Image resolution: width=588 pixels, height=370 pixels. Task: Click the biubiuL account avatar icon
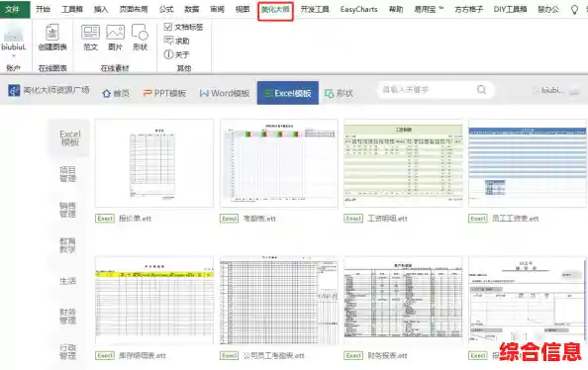[13, 34]
